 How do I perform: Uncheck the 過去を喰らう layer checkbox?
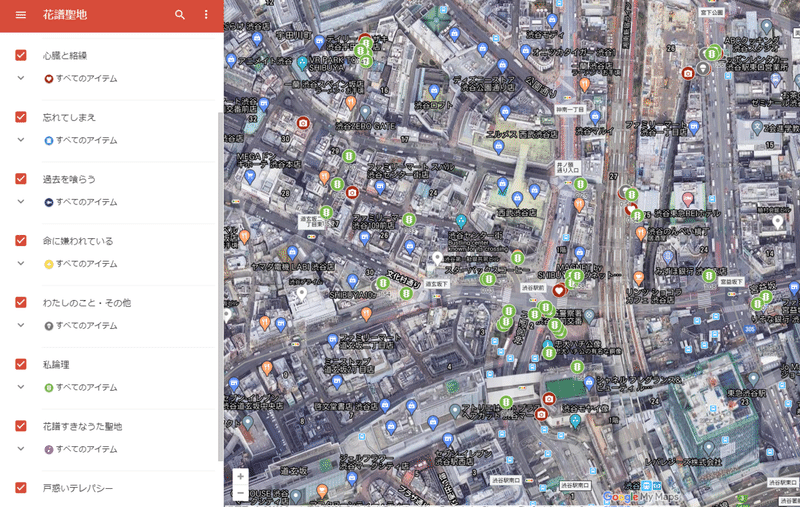pyautogui.click(x=20, y=179)
